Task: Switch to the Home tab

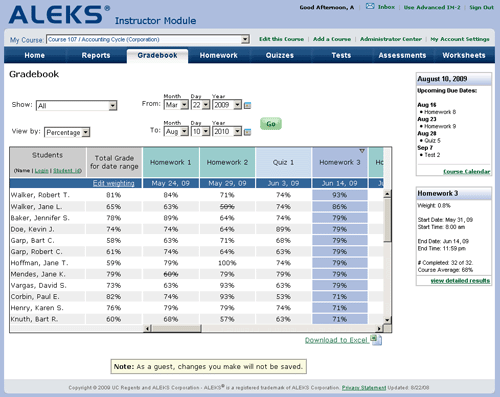Action: 35,55
